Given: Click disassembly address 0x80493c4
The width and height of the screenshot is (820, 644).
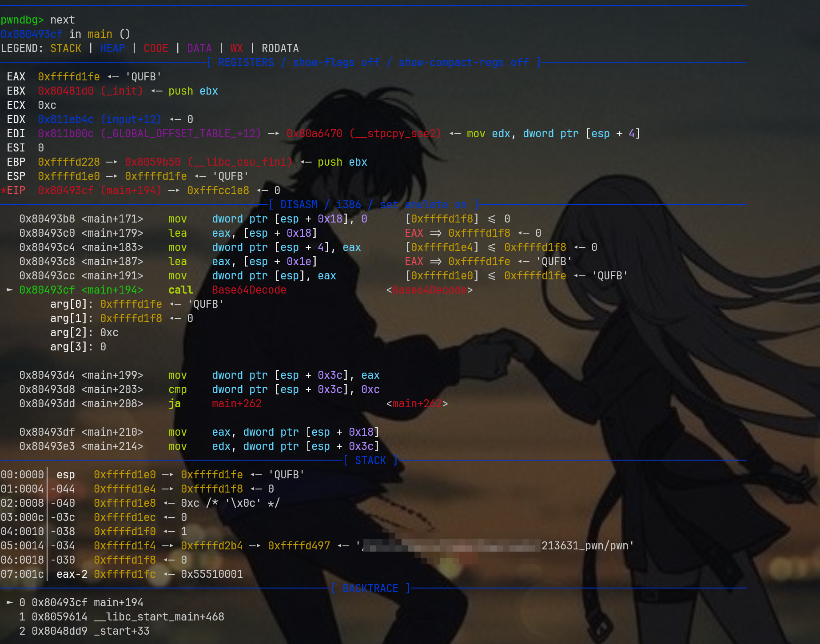Looking at the screenshot, I should point(47,247).
